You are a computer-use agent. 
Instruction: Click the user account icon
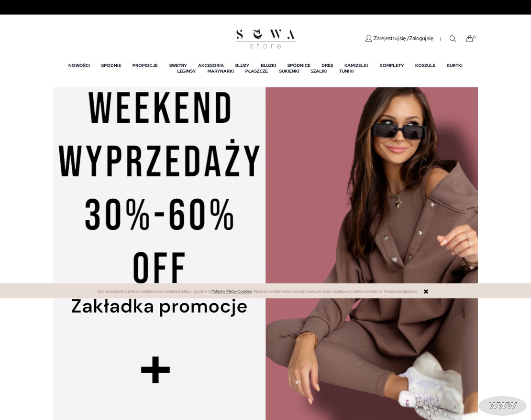[368, 38]
